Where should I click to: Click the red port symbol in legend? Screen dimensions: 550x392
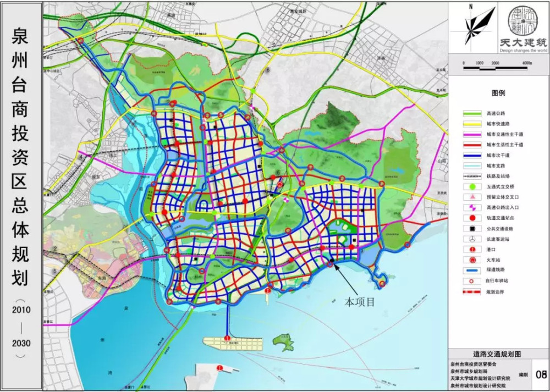[x=472, y=250]
